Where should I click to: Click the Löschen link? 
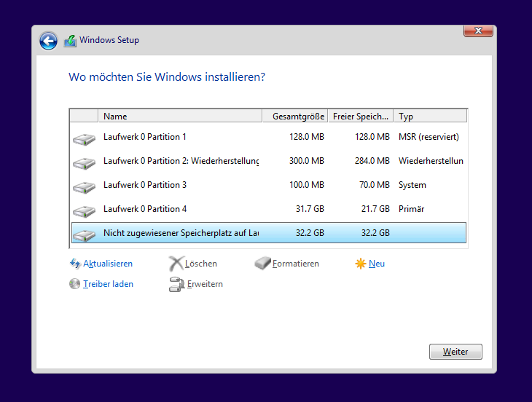click(x=201, y=264)
